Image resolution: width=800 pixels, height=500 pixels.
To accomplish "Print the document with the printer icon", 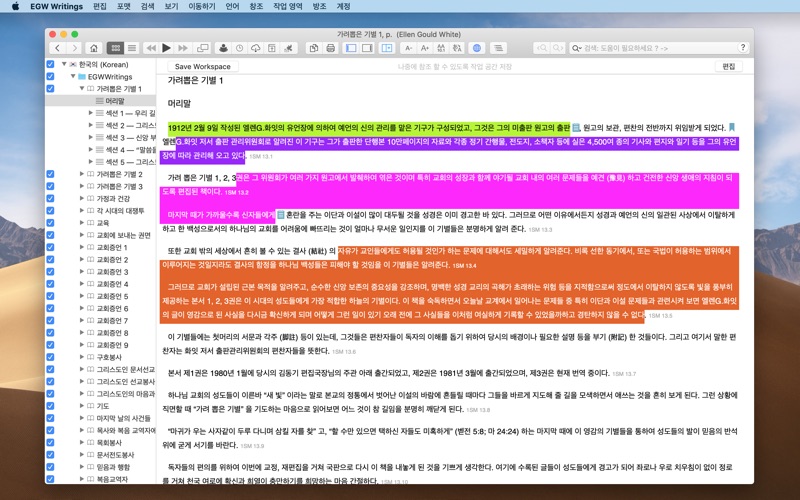I will click(331, 48).
